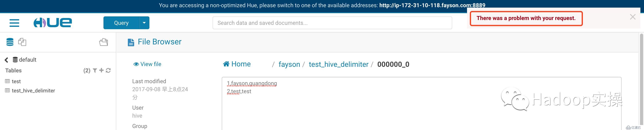Click the optimized Hue address link
644x130 pixels.
(x=432, y=5)
